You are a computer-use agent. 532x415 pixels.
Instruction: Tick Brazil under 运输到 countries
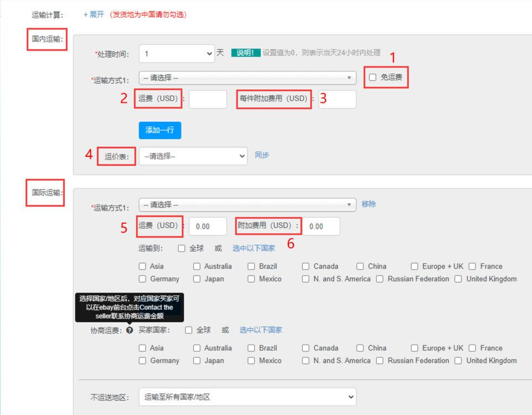(251, 267)
